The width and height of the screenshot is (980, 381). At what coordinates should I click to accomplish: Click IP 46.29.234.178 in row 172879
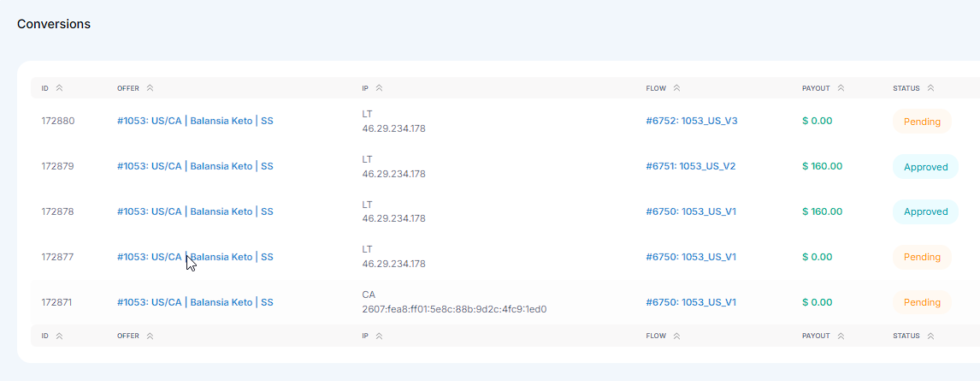[393, 174]
